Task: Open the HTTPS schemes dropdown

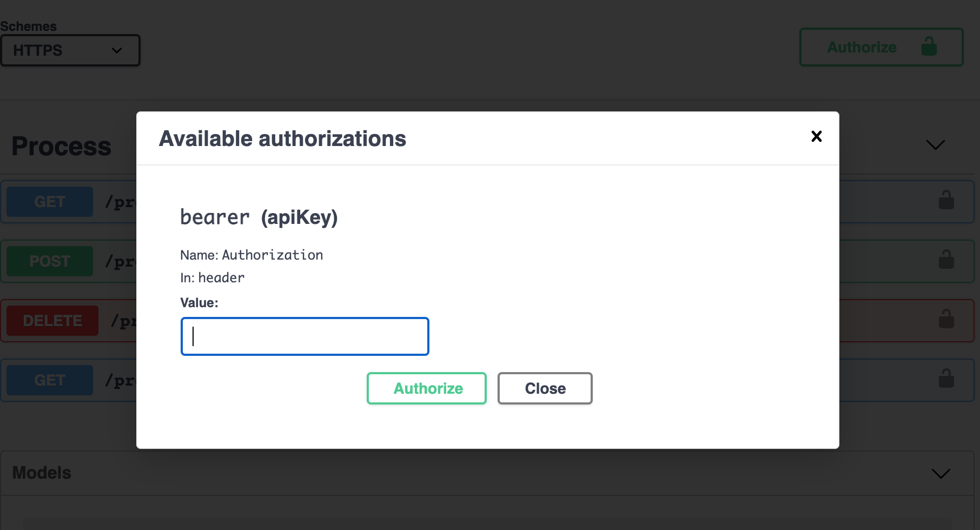Action: [70, 50]
